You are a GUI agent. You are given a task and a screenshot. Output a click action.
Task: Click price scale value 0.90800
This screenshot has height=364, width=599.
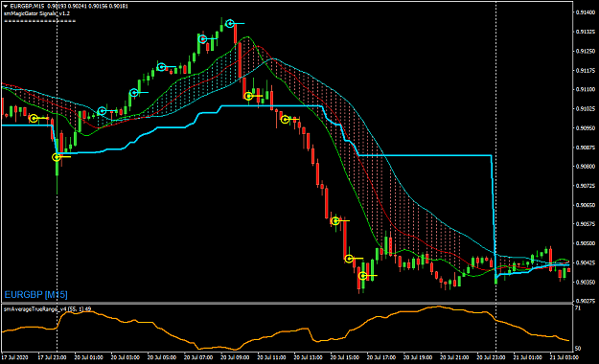pos(586,167)
